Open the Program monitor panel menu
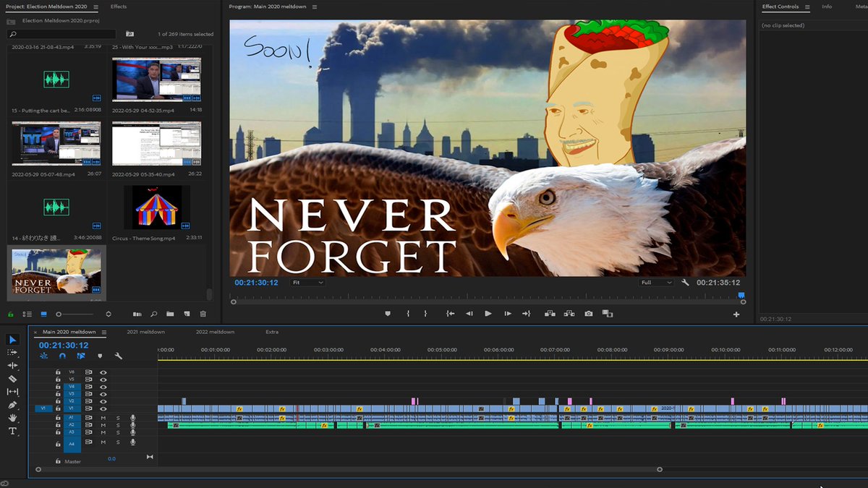The width and height of the screenshot is (868, 488). (313, 7)
